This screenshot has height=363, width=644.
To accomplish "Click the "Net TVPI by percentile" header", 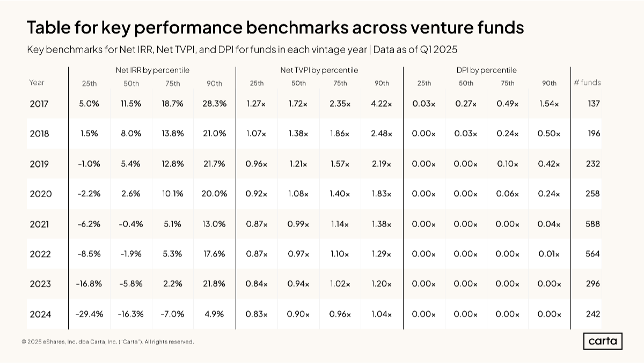I will 319,70.
